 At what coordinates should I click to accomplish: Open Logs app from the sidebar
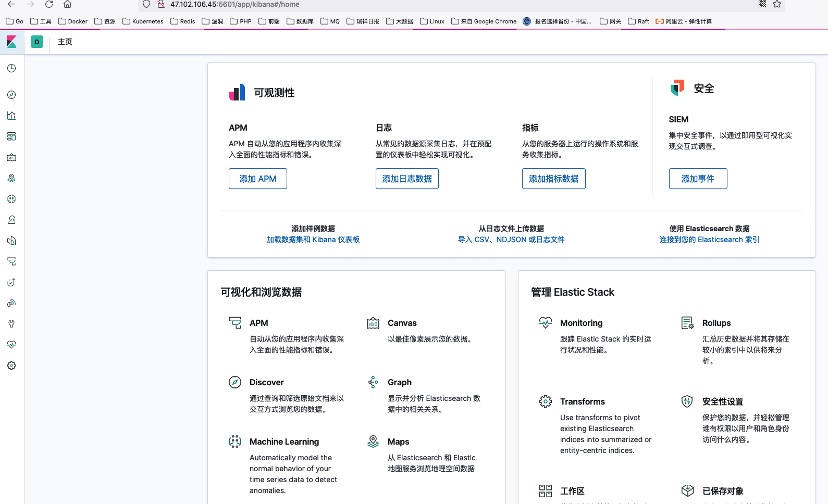point(11,241)
